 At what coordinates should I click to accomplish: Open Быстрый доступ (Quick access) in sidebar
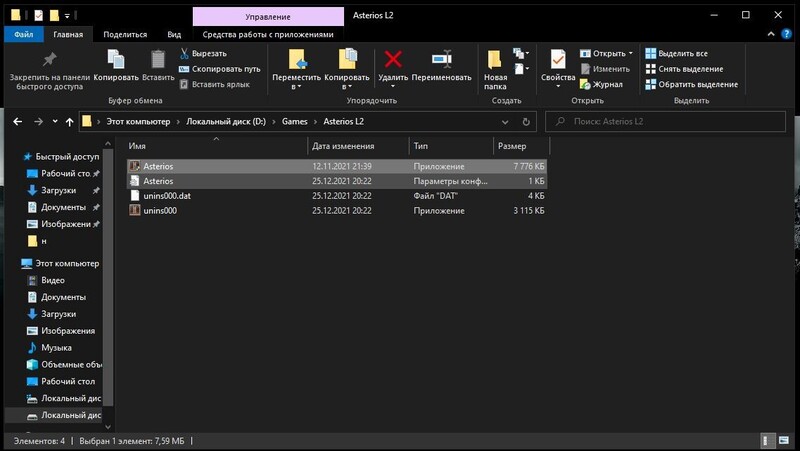[x=61, y=157]
